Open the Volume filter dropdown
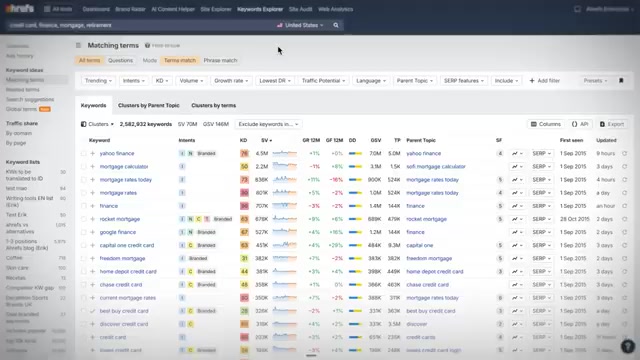Image resolution: width=640 pixels, height=360 pixels. (191, 81)
